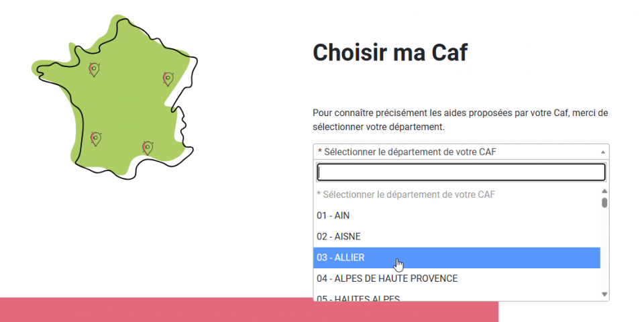
Task: Click the 'Choisir ma Caf' heading
Action: point(390,52)
